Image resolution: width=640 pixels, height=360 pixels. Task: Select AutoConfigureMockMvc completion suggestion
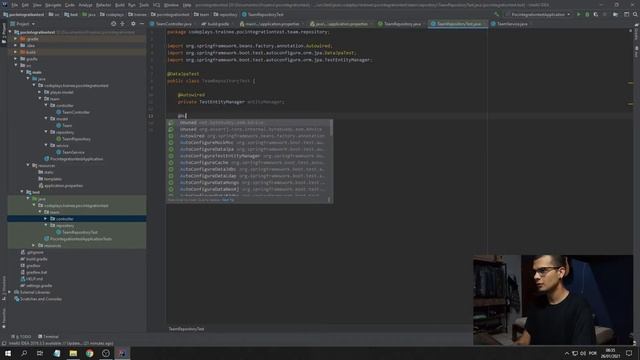[x=249, y=142]
